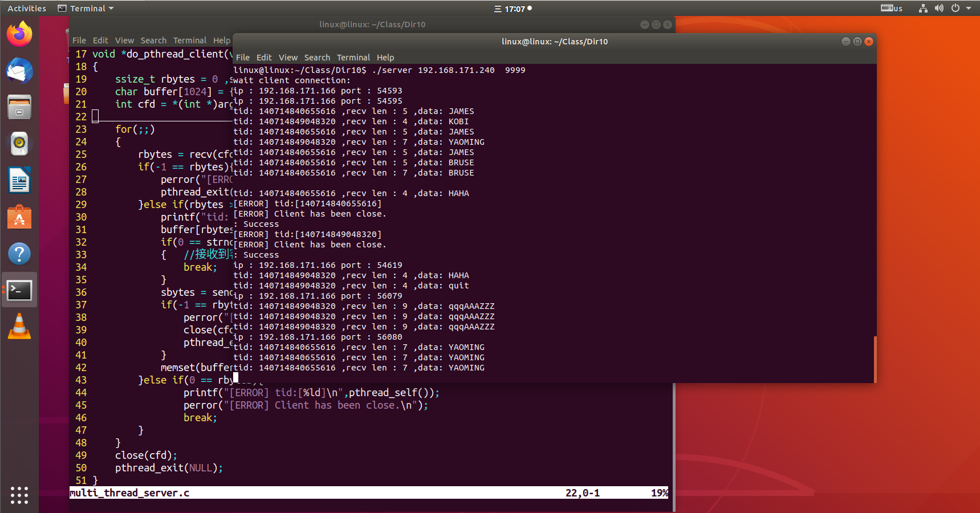
Task: Open View menu in front terminal
Action: (288, 58)
